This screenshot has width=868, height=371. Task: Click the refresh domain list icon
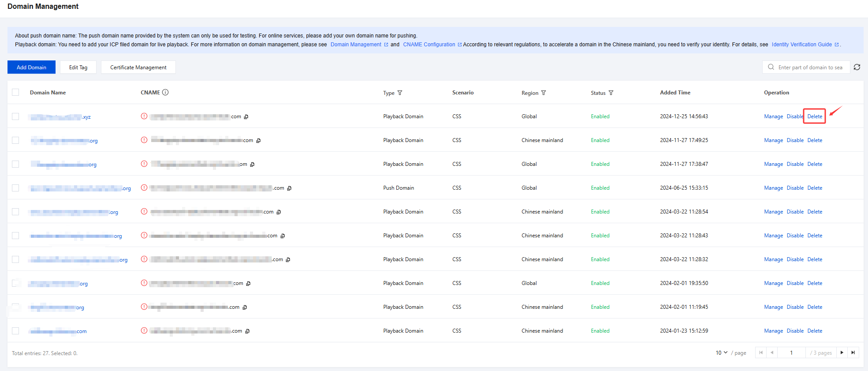tap(857, 67)
